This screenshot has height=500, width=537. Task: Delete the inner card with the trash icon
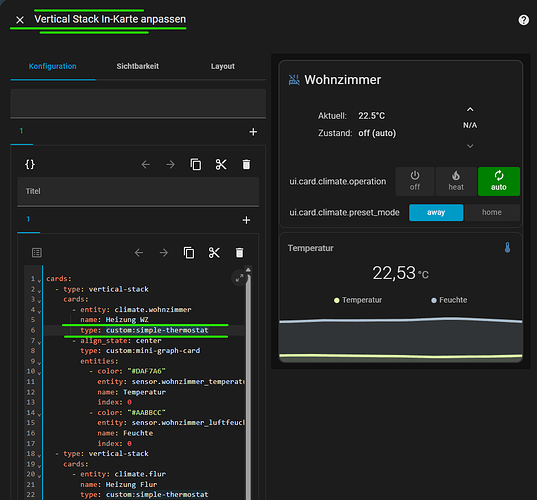click(239, 253)
